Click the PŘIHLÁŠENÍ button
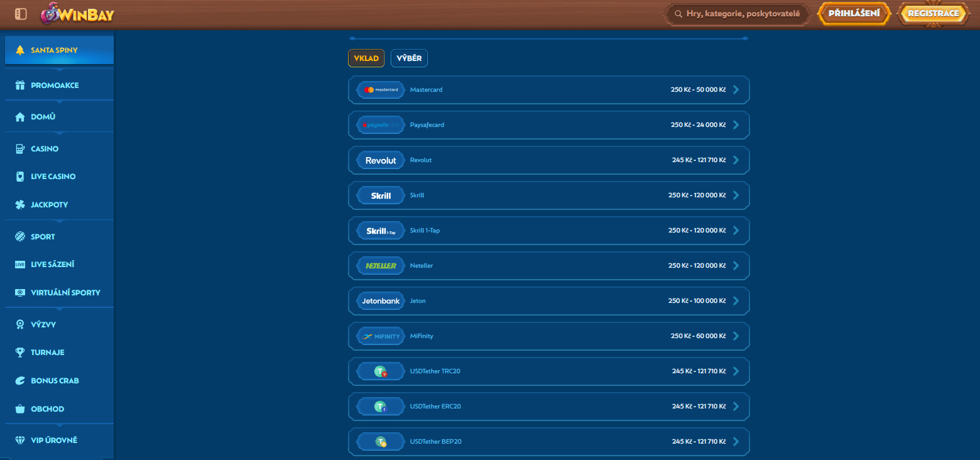 click(852, 13)
